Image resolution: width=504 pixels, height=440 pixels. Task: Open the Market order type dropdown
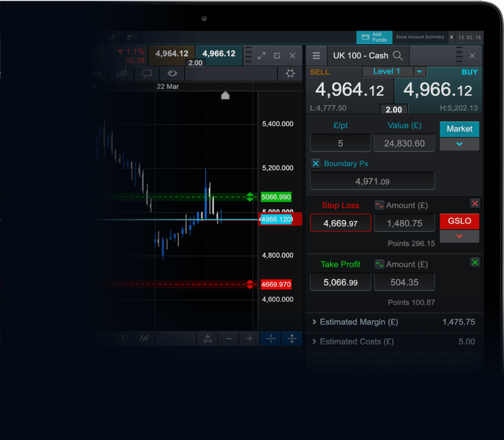[x=459, y=144]
